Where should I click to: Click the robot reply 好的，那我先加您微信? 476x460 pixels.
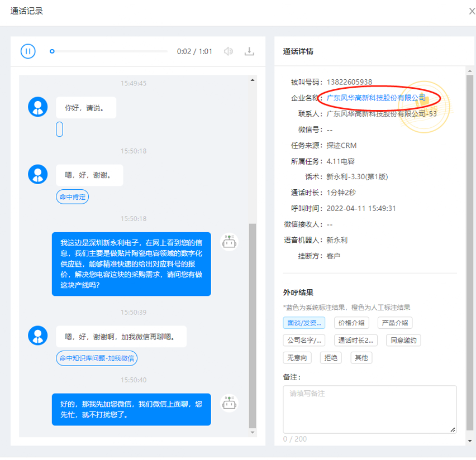131,409
